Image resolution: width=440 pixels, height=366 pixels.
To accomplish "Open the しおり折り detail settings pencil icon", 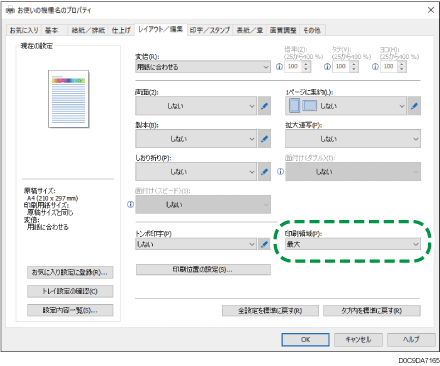I will [264, 172].
